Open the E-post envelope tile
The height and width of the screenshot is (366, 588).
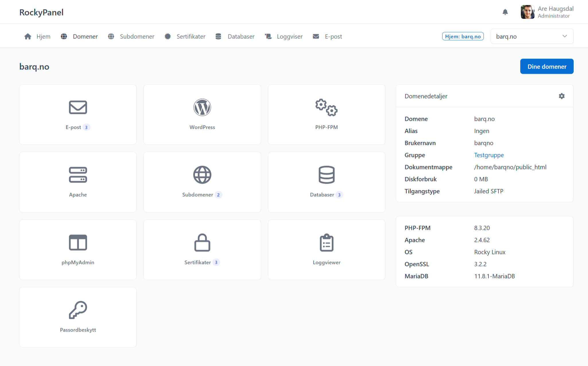78,108
